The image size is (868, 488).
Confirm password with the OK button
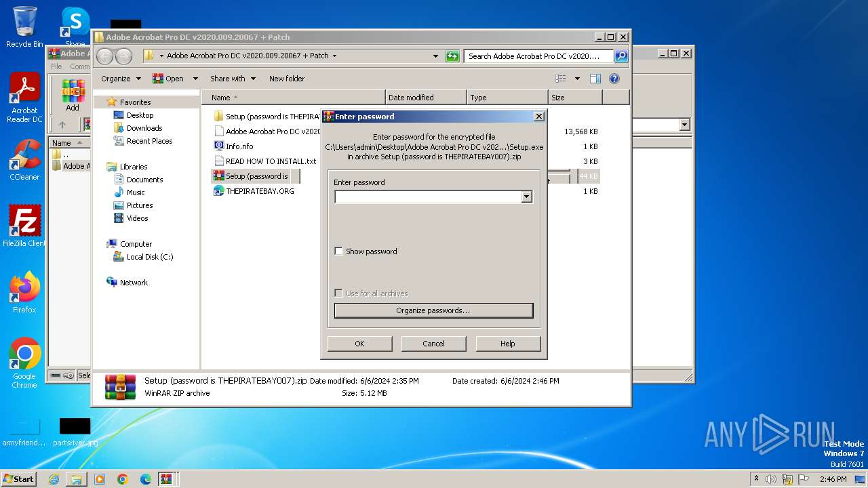[359, 344]
